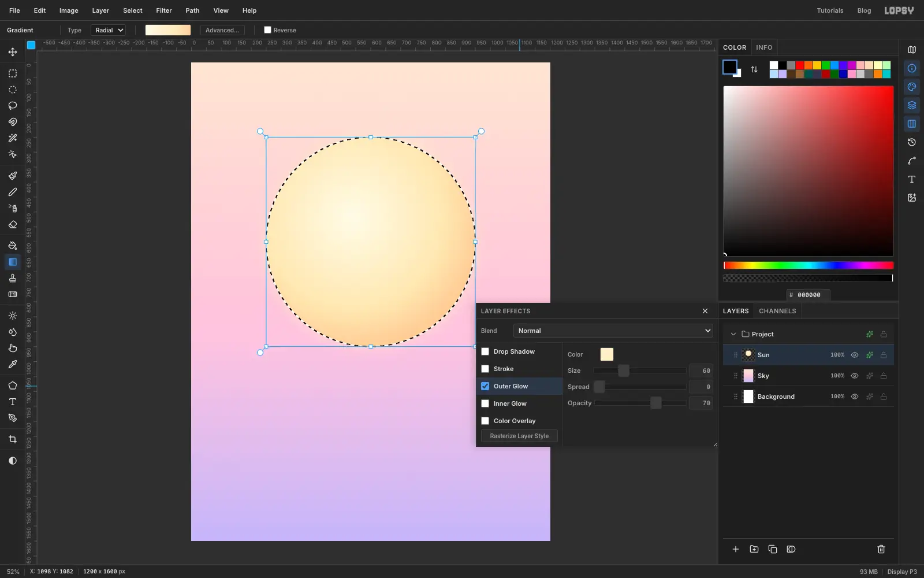Select the Eraser tool
This screenshot has width=924, height=578.
click(x=13, y=224)
